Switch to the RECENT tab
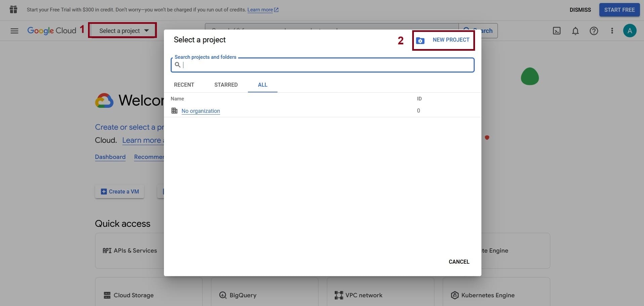The image size is (644, 306). [x=184, y=85]
